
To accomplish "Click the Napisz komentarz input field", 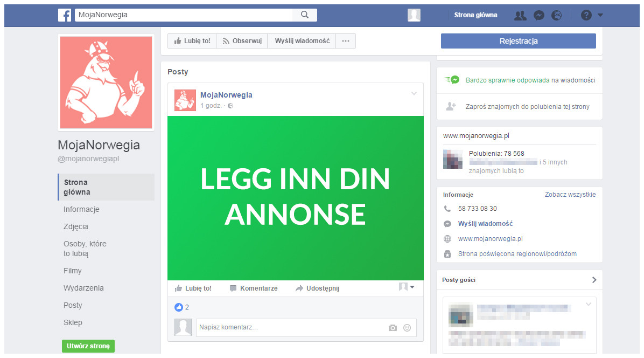I will click(306, 328).
